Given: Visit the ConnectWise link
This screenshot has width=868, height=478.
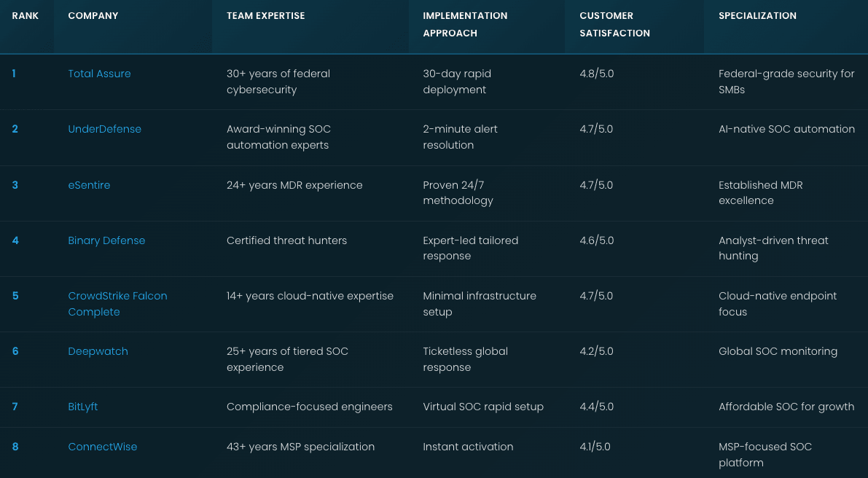Looking at the screenshot, I should [102, 447].
